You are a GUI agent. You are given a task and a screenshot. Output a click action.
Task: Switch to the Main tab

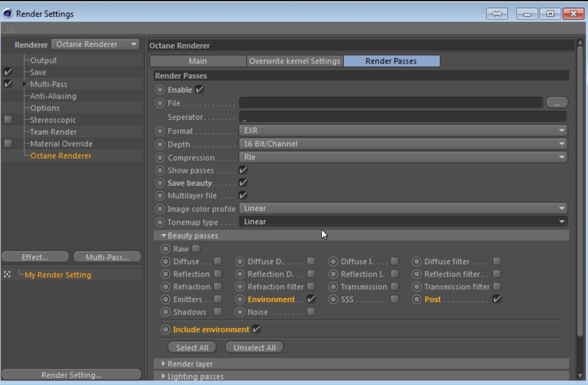(x=198, y=61)
